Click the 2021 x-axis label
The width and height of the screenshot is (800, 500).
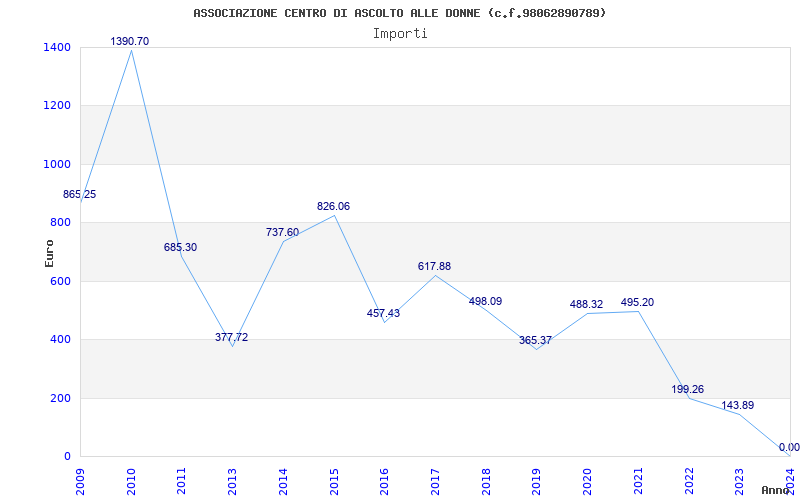pos(638,482)
